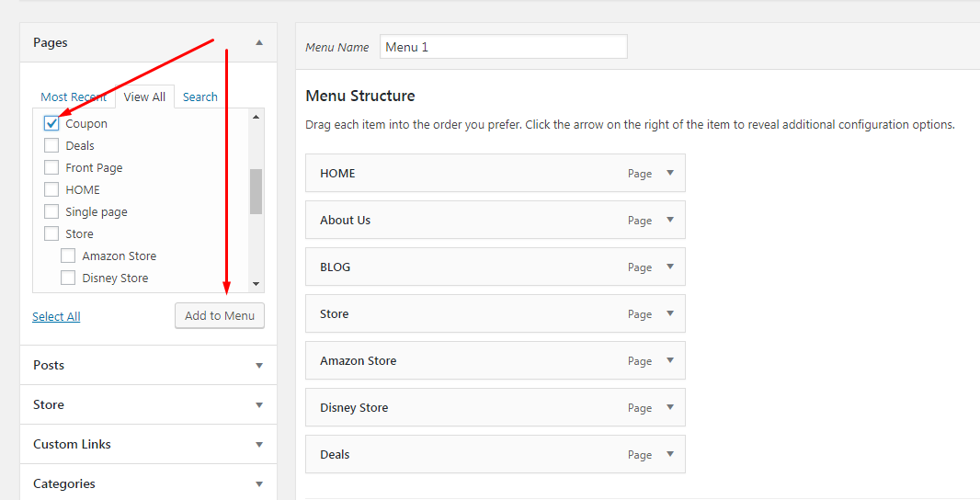This screenshot has width=980, height=500.
Task: Switch to the Most Recent tab
Action: 74,97
